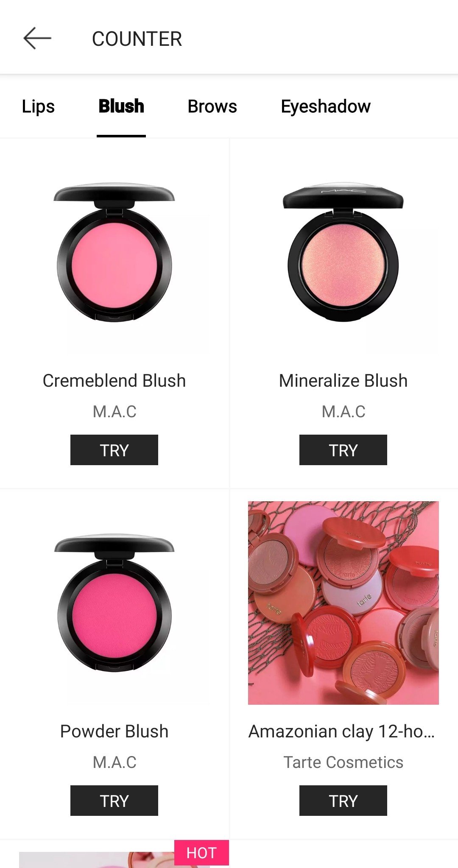Click the Amazonian clay 12-ho... title
Screen dimensions: 458x868
342,731
